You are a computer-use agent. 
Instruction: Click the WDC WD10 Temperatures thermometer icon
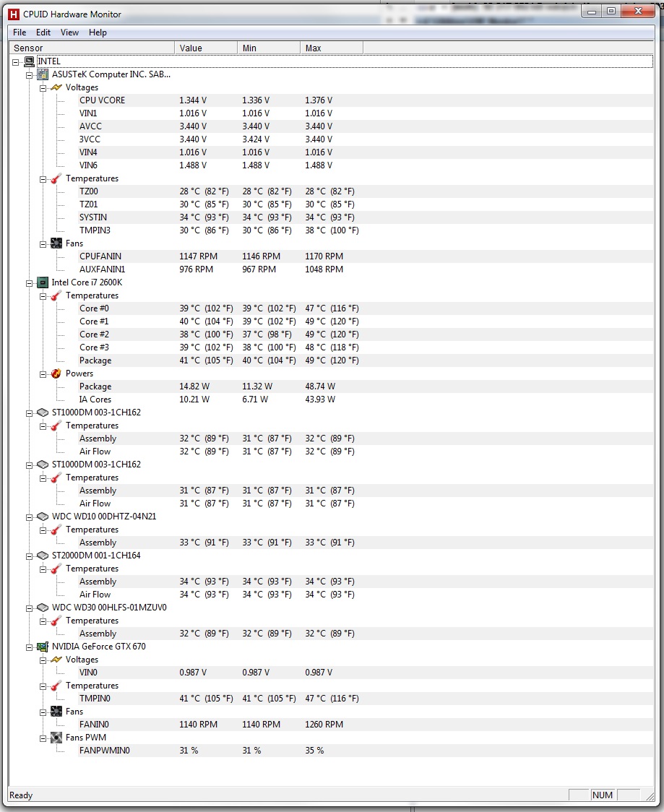coord(56,530)
